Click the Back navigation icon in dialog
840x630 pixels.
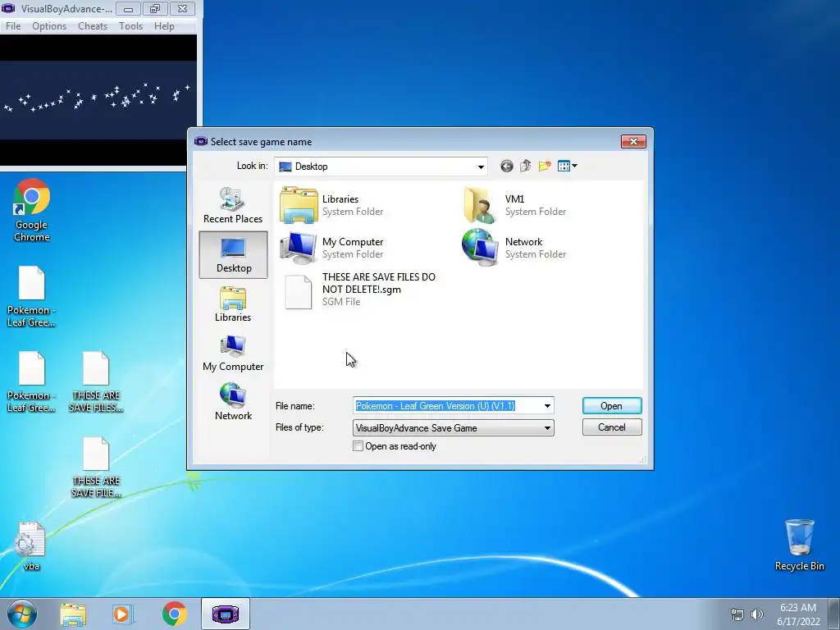(x=506, y=166)
